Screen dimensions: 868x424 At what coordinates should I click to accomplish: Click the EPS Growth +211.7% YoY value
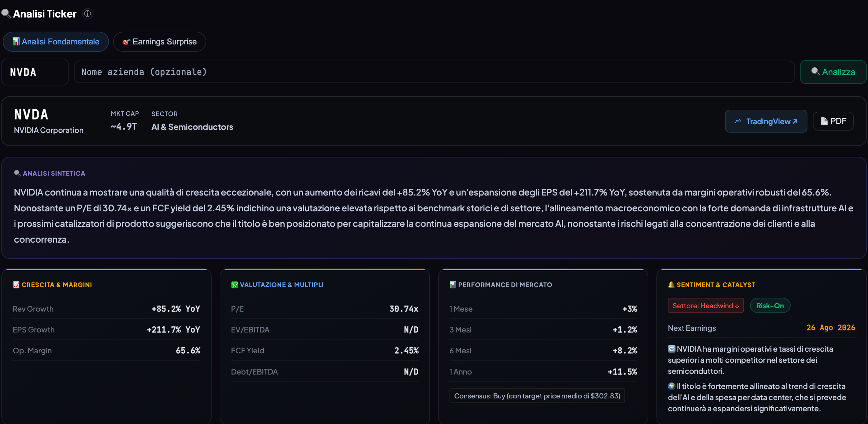173,330
